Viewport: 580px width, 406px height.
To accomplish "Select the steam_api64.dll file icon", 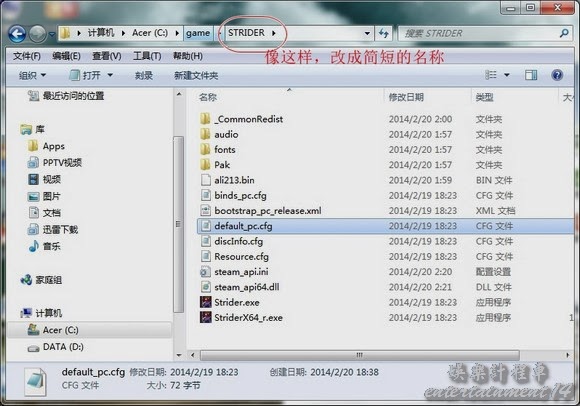I will (x=205, y=287).
